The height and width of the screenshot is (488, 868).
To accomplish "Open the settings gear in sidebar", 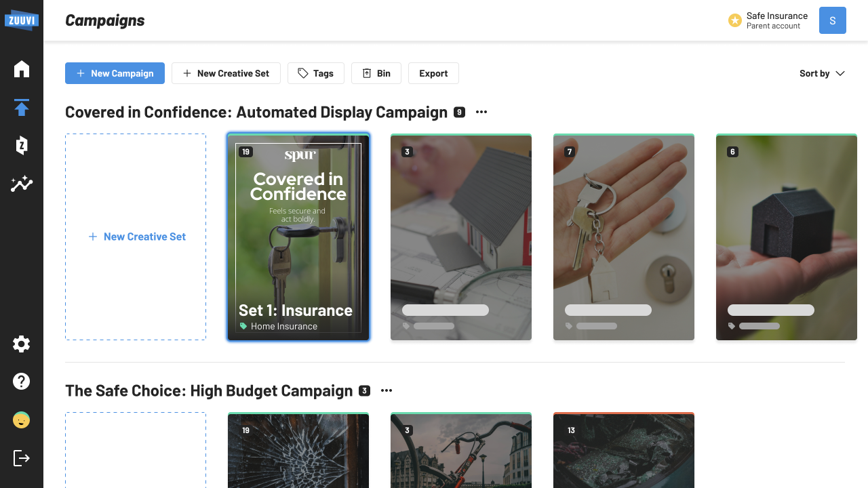I will point(22,344).
